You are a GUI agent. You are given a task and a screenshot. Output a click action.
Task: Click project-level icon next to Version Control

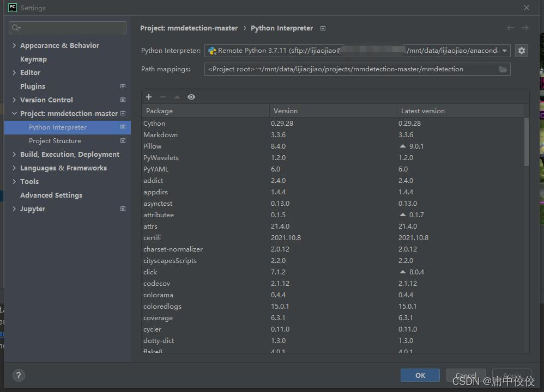123,100
